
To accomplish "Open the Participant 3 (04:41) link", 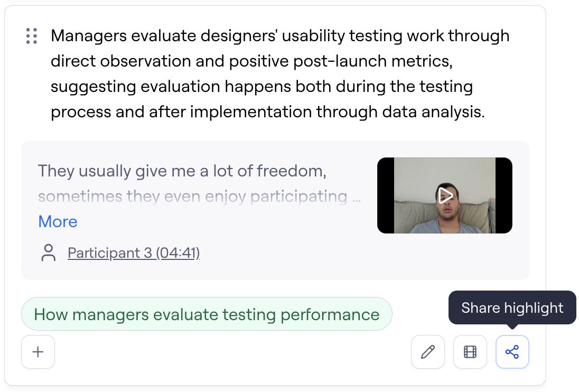I will [134, 253].
